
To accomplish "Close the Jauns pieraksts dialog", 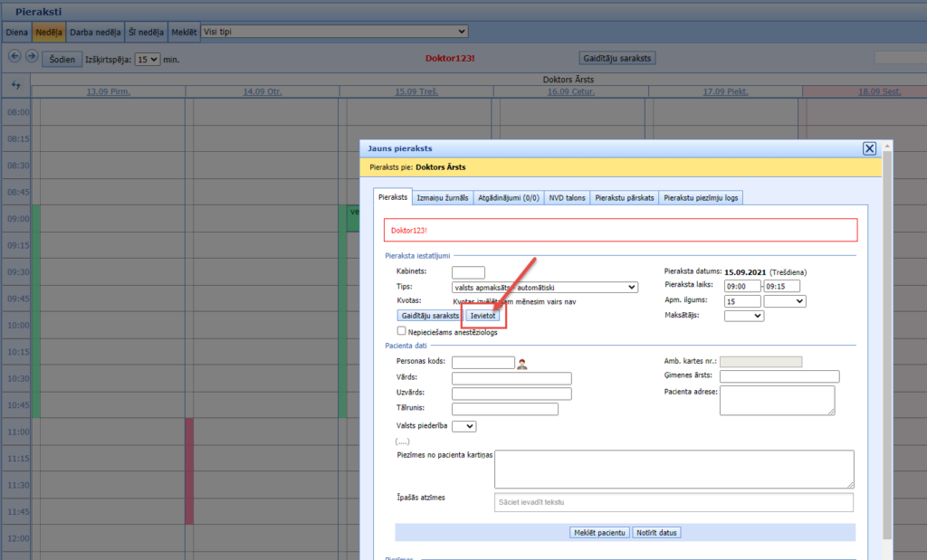I will point(869,148).
